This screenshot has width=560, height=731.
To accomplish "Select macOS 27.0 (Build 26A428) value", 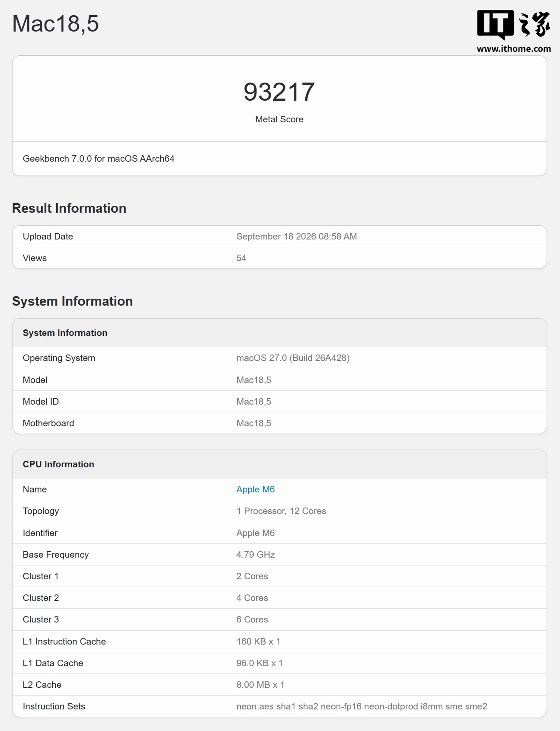I will [293, 358].
